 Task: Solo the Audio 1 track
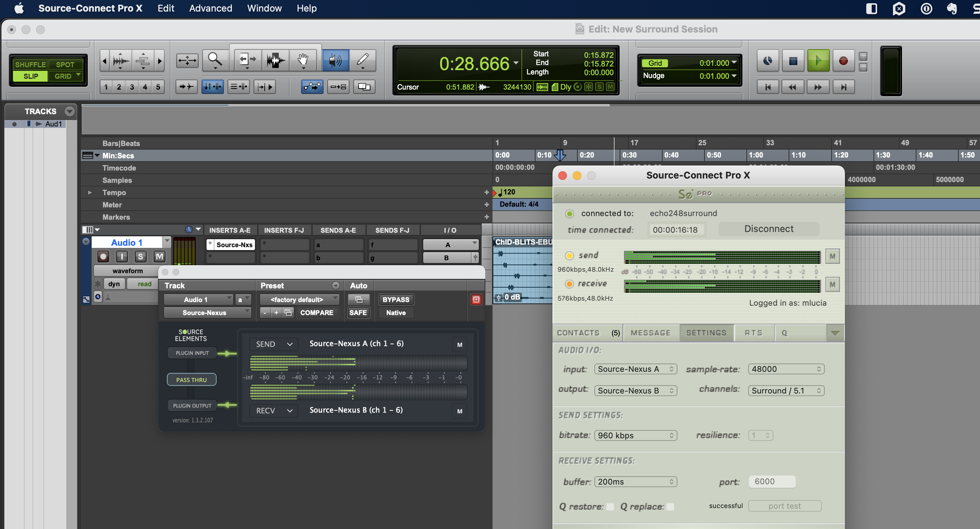[x=140, y=257]
